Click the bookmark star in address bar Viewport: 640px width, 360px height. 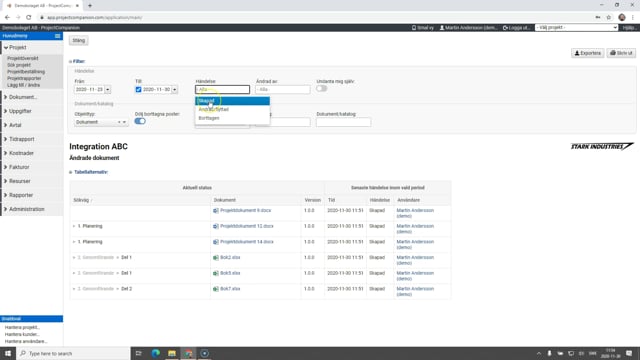(609, 18)
